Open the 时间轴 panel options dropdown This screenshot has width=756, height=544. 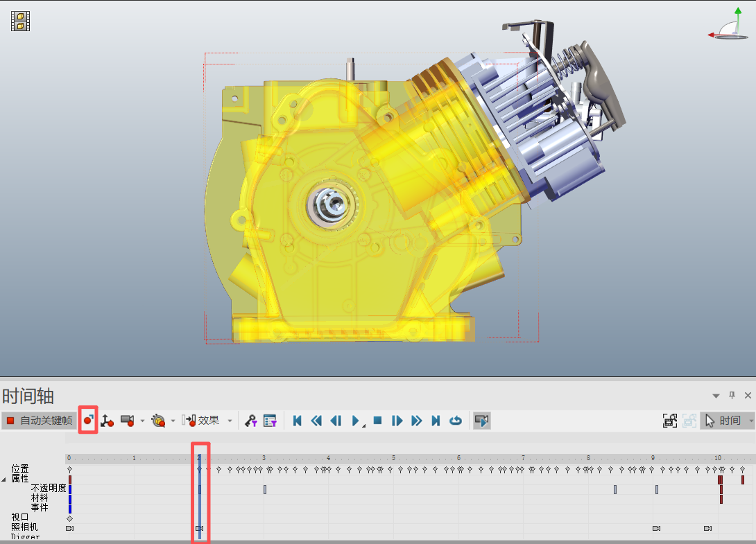coord(716,396)
